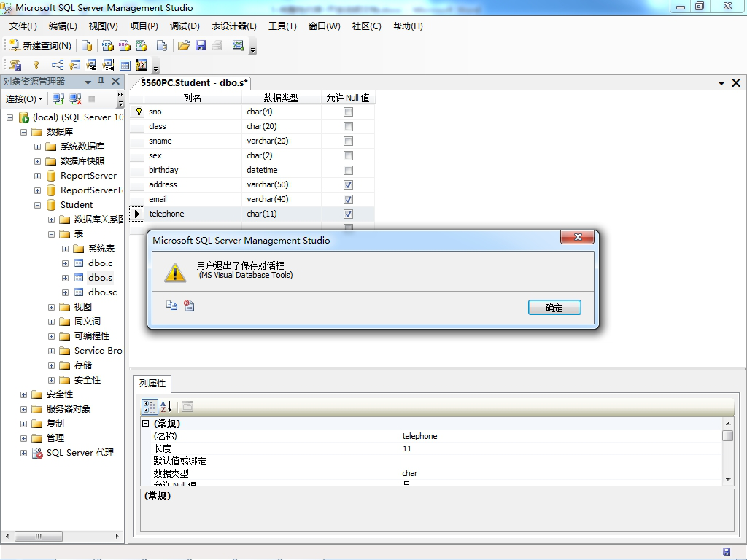Open the 工具(T) menu
This screenshot has width=747, height=560.
pos(282,26)
